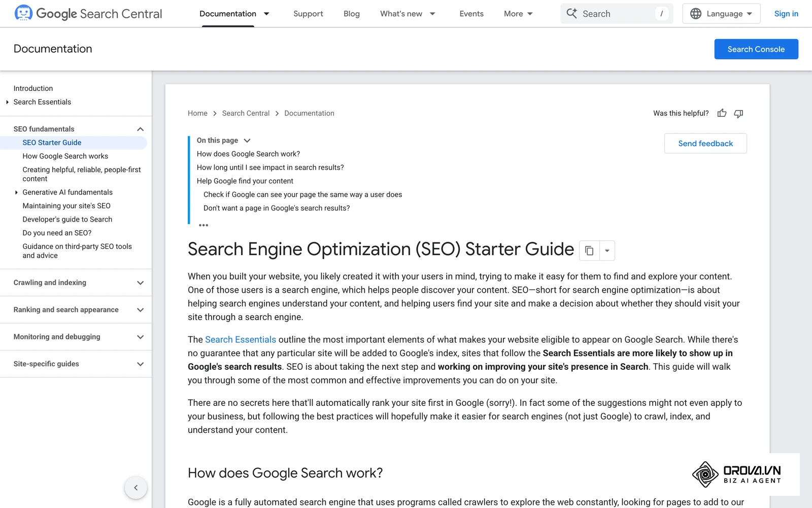The height and width of the screenshot is (508, 812).
Task: Click the Google Search Central logo
Action: pos(88,14)
